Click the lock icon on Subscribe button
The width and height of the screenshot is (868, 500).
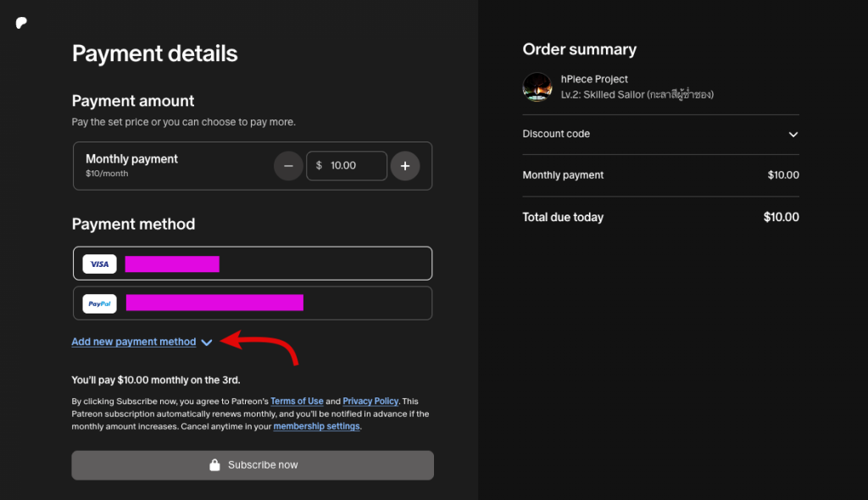point(215,465)
